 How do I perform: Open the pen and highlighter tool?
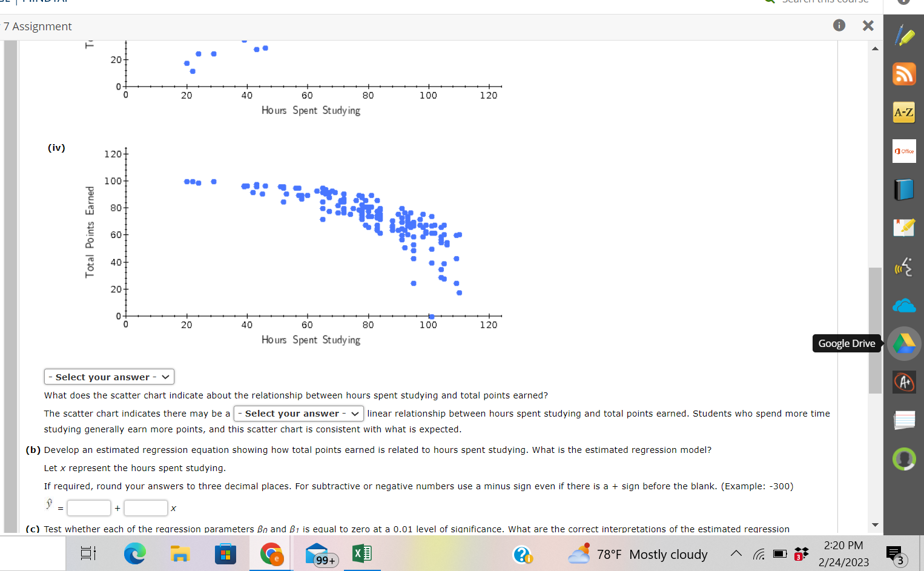[x=904, y=35]
